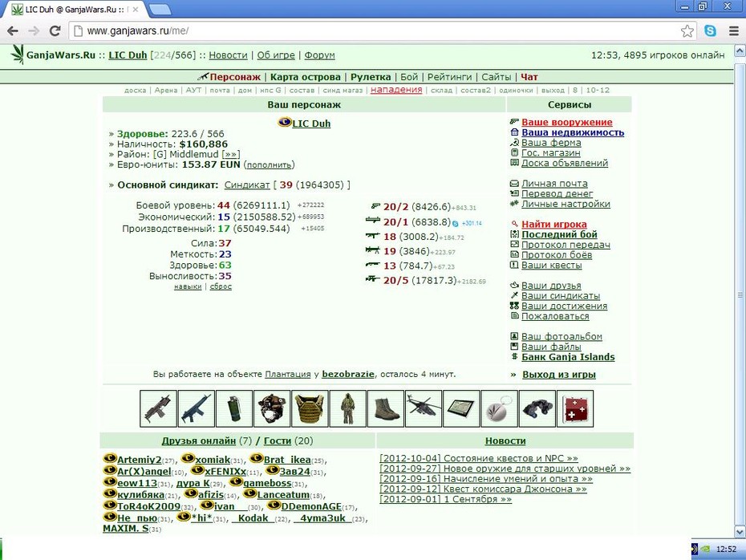Open the Ваше вооружение link
This screenshot has height=560, width=746.
pyautogui.click(x=567, y=122)
